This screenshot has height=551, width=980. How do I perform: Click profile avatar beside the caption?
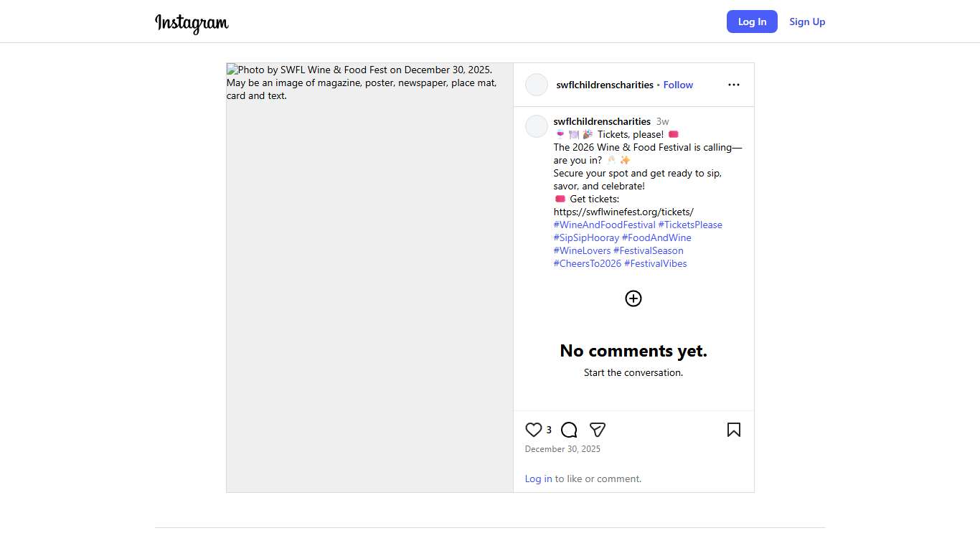tap(537, 126)
